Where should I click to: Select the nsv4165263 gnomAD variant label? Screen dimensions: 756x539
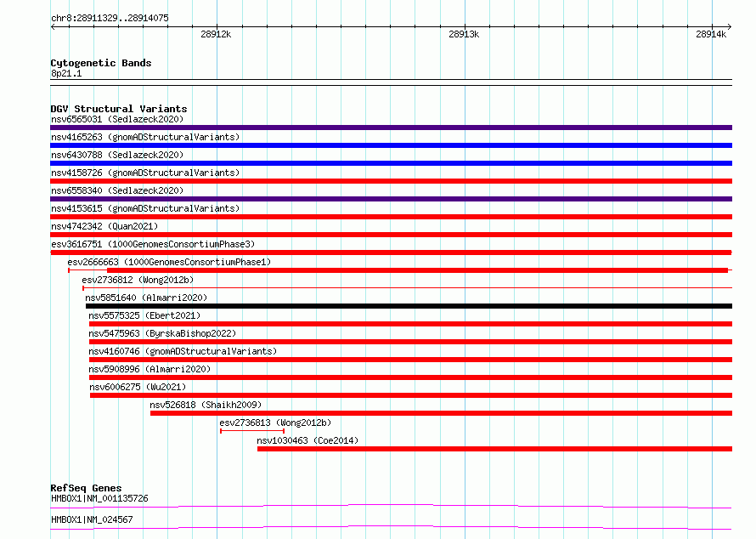click(145, 137)
